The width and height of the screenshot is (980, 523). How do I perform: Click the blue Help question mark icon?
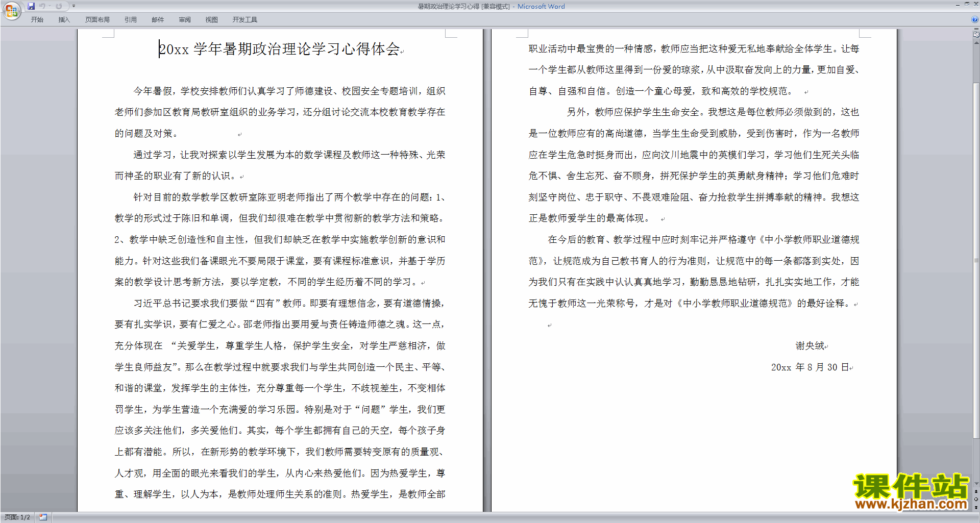975,19
